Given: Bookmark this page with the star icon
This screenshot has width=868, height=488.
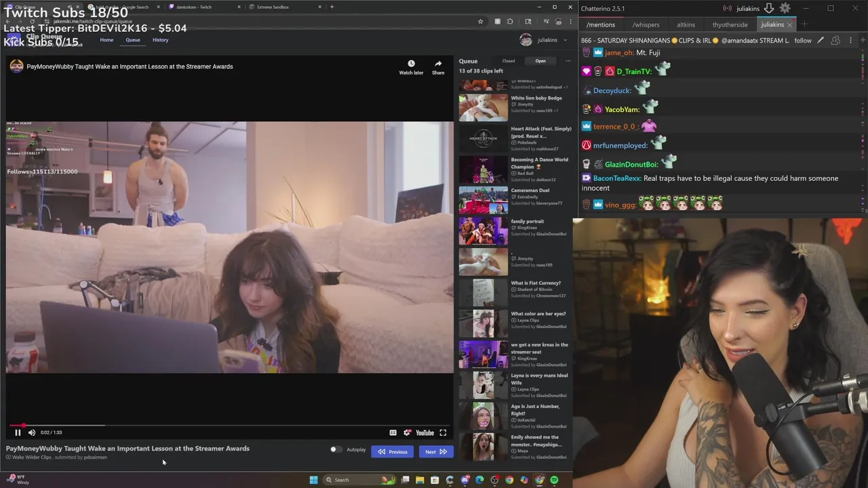Looking at the screenshot, I should pos(480,22).
